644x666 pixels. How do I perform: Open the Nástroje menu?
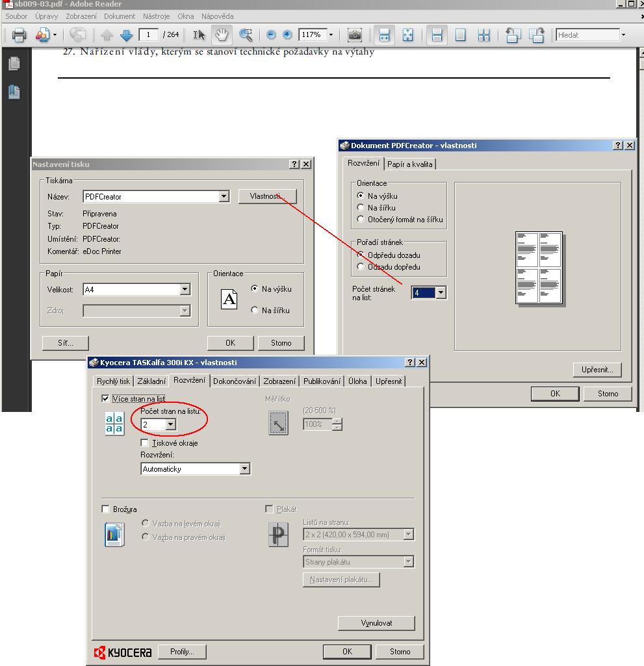(157, 16)
